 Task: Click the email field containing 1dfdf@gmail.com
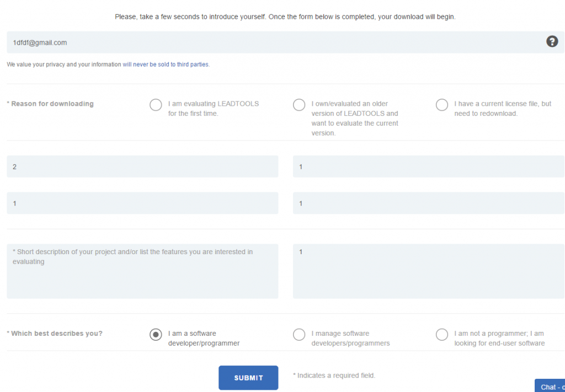[x=285, y=42]
